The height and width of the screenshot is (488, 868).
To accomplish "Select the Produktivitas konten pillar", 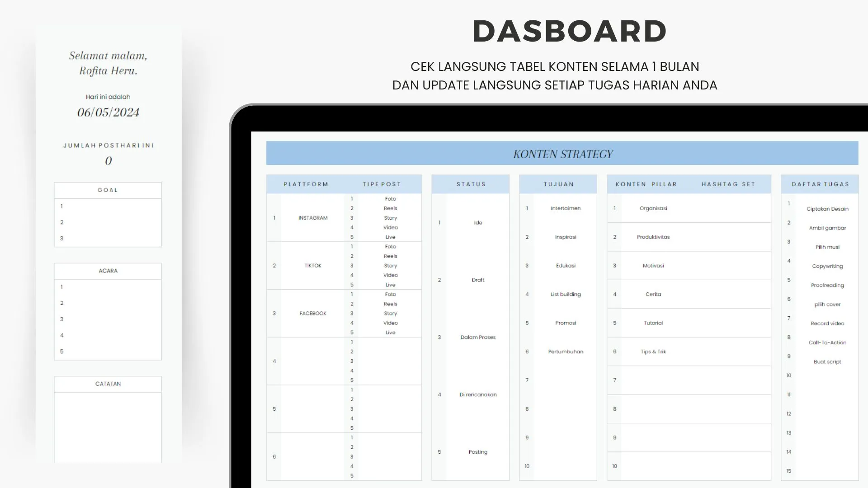I will point(653,237).
